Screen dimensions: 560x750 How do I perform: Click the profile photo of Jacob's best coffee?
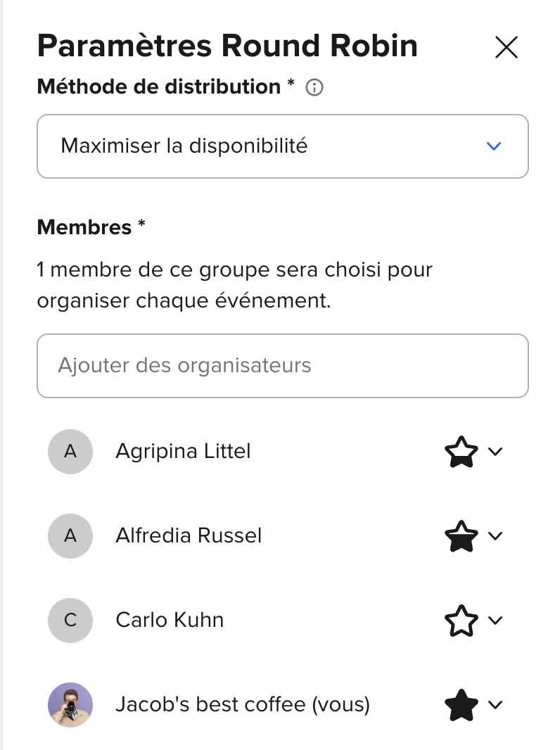tap(70, 705)
